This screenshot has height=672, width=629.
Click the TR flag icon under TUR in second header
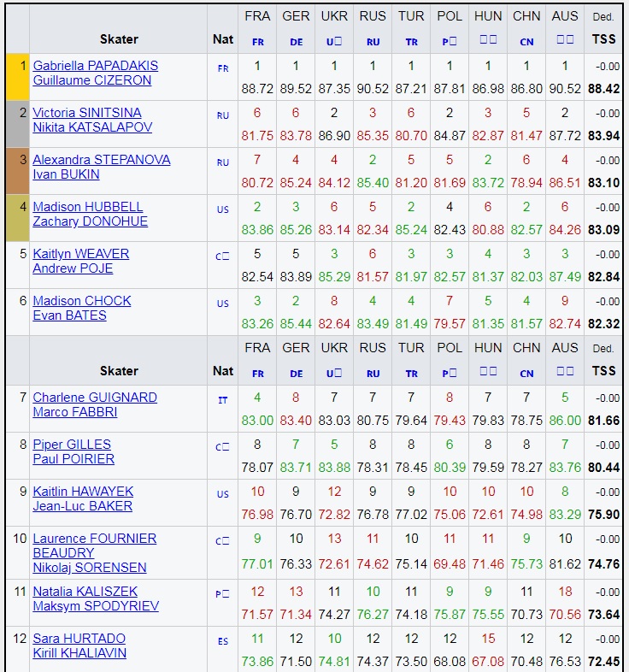(411, 373)
